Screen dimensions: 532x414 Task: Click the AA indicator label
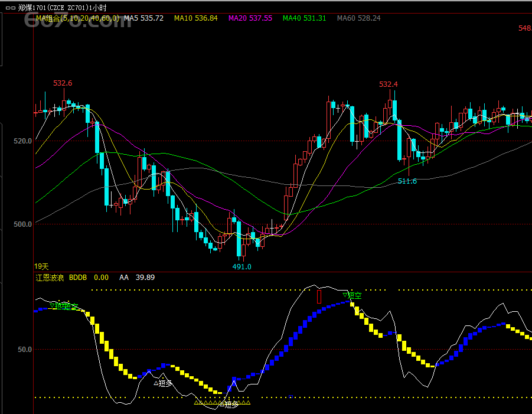124,278
